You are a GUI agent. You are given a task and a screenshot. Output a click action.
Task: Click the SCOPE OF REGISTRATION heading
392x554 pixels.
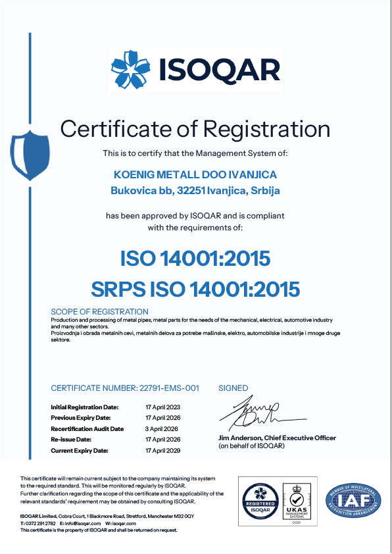tap(99, 312)
